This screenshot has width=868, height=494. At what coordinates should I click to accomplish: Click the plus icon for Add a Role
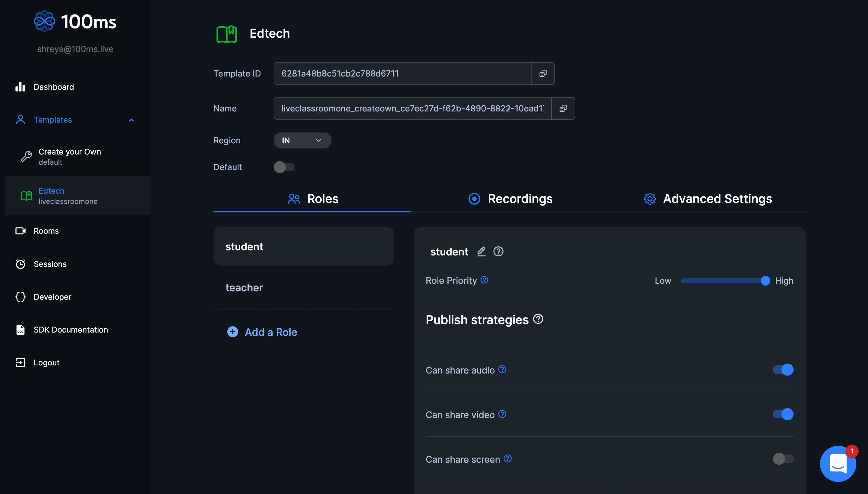coord(233,332)
